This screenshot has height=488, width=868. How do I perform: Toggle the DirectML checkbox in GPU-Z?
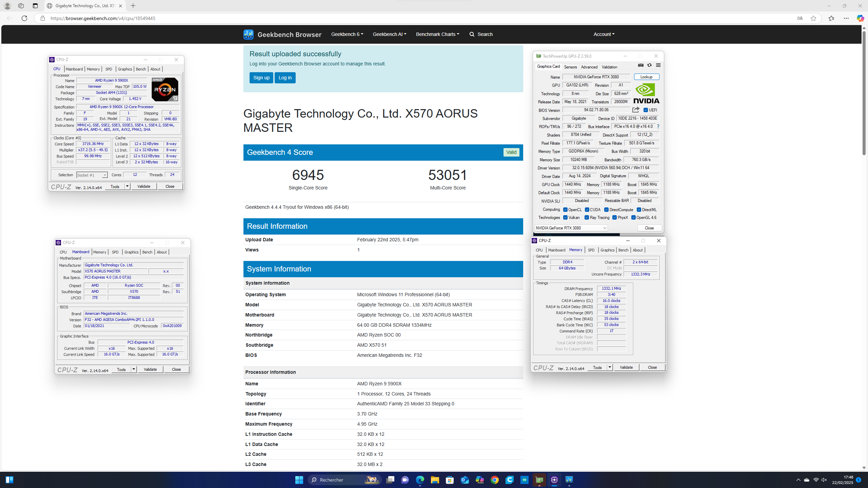pyautogui.click(x=639, y=210)
